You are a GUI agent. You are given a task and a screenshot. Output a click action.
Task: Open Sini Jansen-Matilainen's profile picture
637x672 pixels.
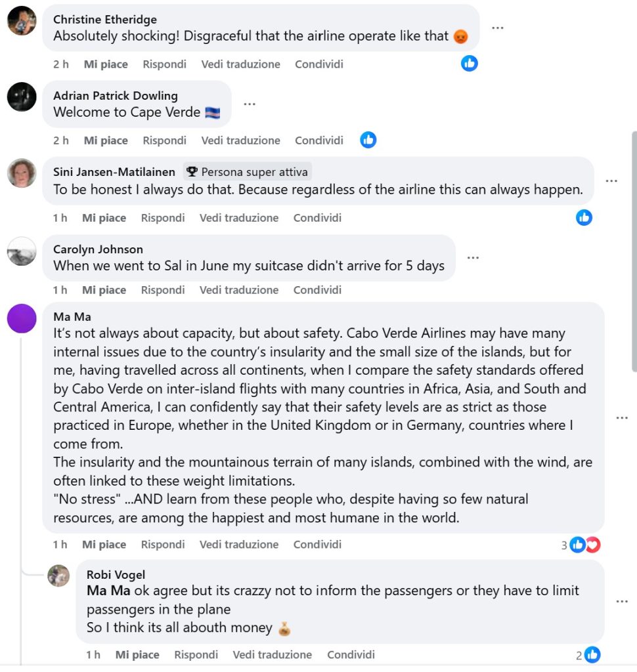(22, 173)
